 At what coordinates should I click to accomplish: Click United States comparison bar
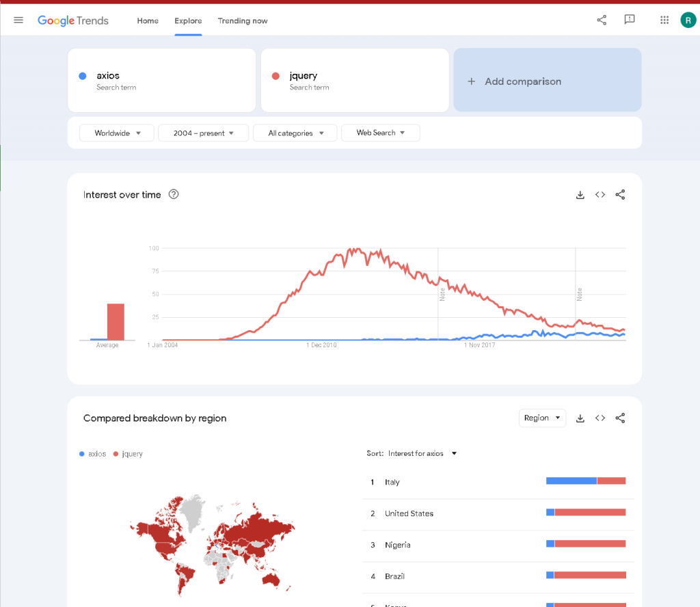point(586,513)
